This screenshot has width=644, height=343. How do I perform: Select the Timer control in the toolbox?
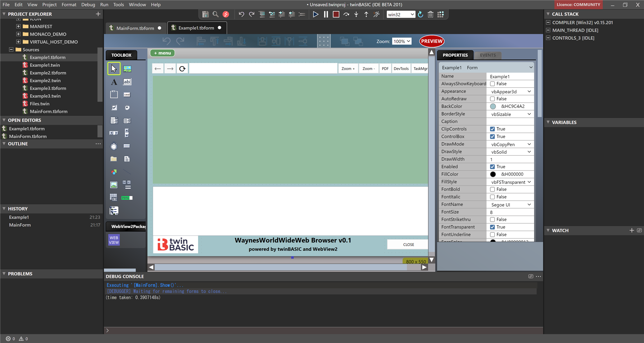coord(114,146)
